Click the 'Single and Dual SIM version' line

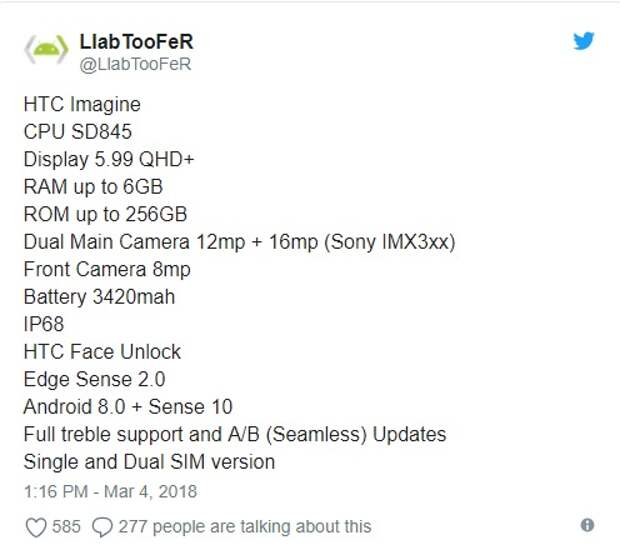[149, 462]
